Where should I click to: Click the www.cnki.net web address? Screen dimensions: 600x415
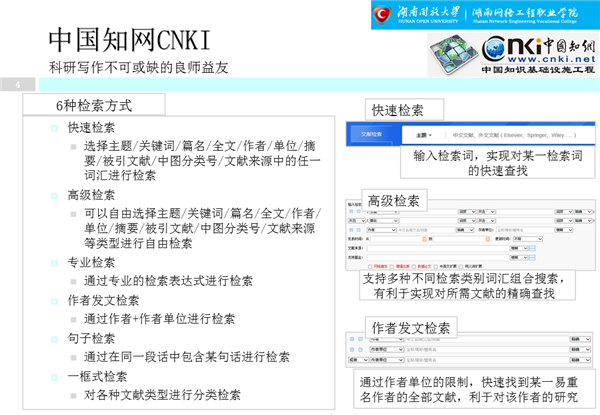pos(551,59)
